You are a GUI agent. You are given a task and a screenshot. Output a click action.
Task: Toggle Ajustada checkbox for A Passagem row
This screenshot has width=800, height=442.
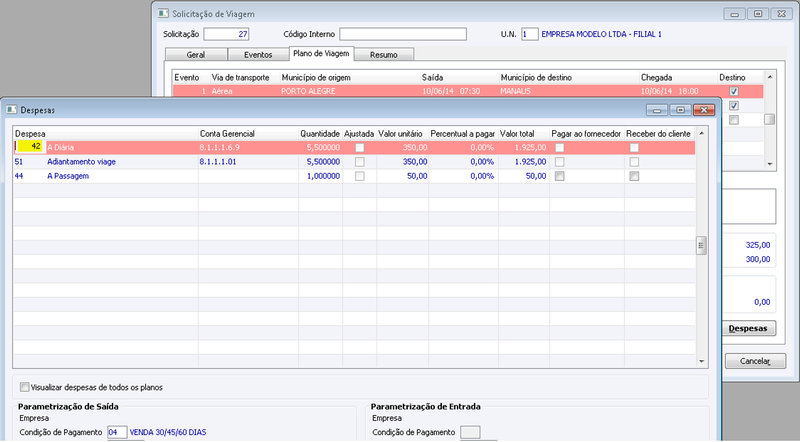click(x=360, y=176)
